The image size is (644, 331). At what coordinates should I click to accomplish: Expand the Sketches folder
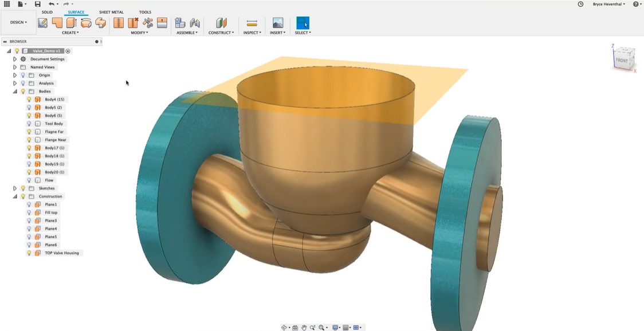15,188
